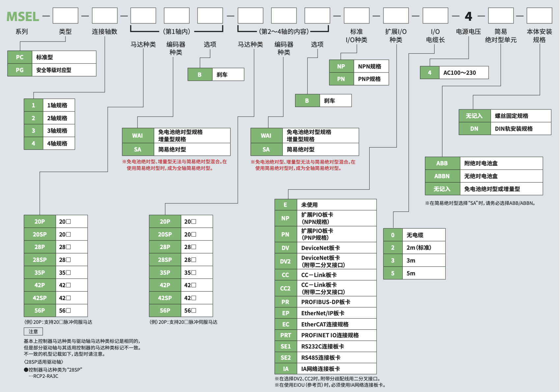Image resolution: width=560 pixels, height=392 pixels.
Task: Select the green CC2 code cell
Action: pyautogui.click(x=286, y=288)
